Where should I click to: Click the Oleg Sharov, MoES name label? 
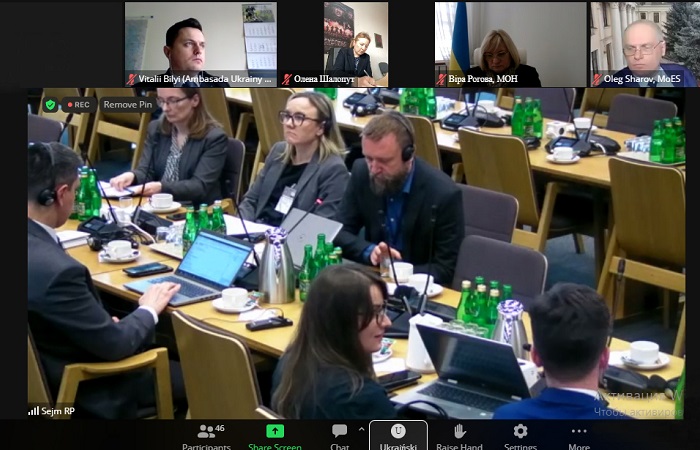coord(642,79)
